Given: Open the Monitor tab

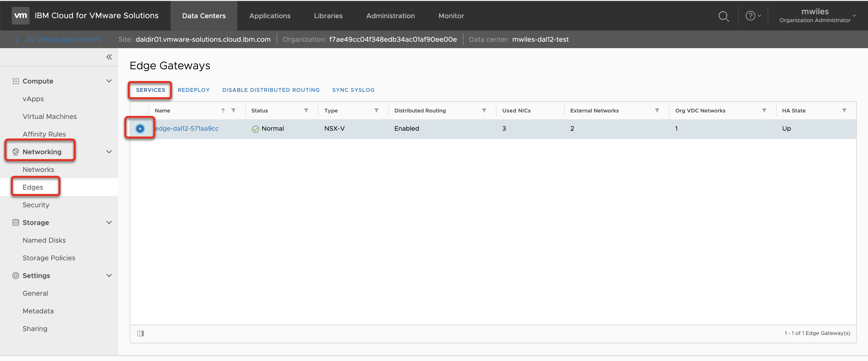Looking at the screenshot, I should [451, 16].
